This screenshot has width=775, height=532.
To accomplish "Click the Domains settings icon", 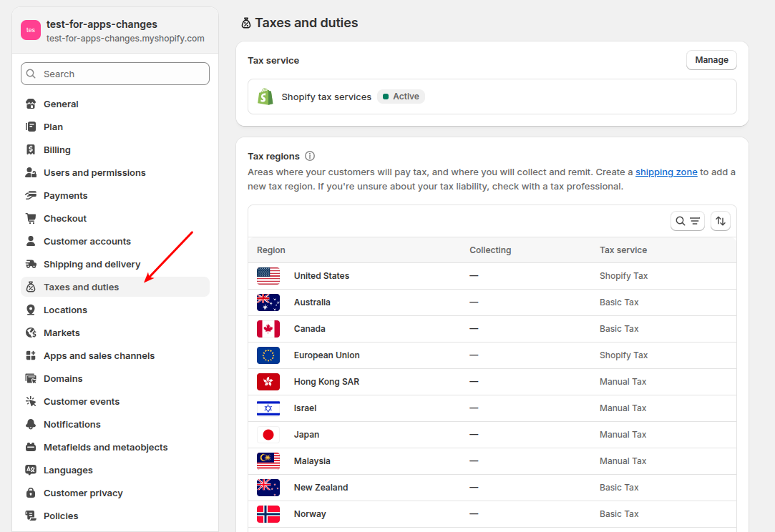I will [x=31, y=378].
